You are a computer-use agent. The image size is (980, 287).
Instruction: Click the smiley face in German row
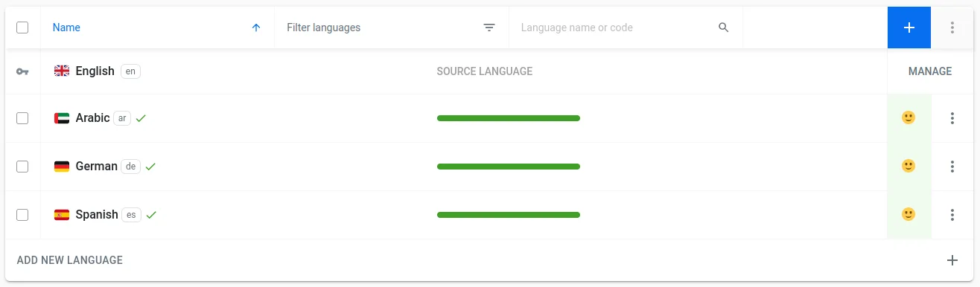(x=909, y=166)
